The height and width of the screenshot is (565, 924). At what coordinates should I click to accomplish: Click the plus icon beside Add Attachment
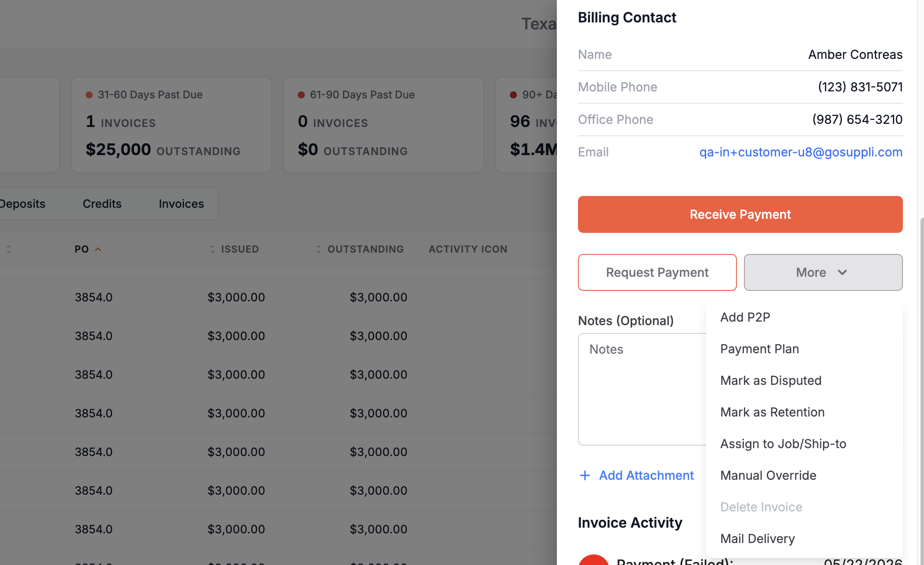pos(585,475)
